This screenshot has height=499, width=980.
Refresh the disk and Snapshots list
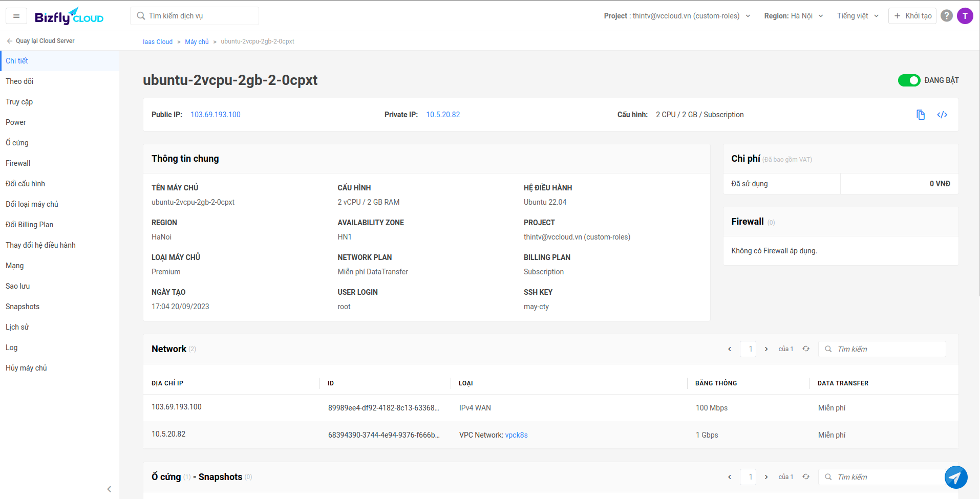(x=805, y=477)
